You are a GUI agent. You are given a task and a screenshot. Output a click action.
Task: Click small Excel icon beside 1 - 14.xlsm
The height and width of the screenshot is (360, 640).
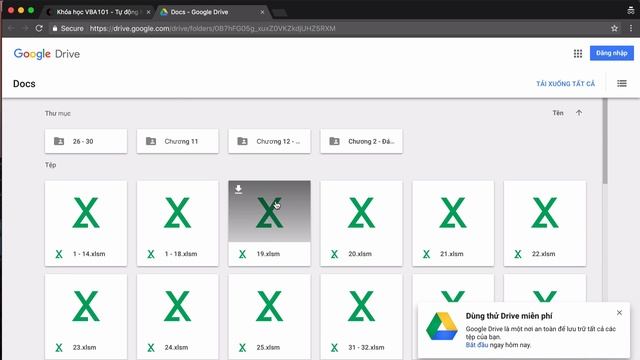coord(59,254)
